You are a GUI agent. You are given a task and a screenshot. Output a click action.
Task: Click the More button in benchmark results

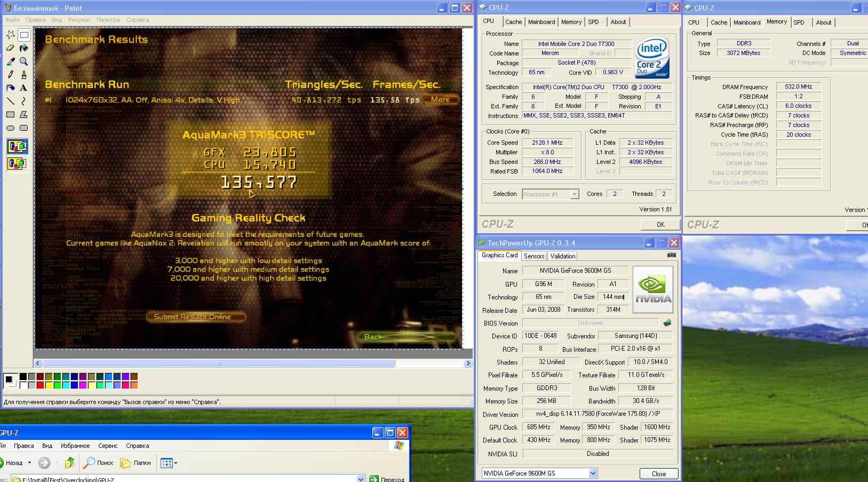coord(441,100)
